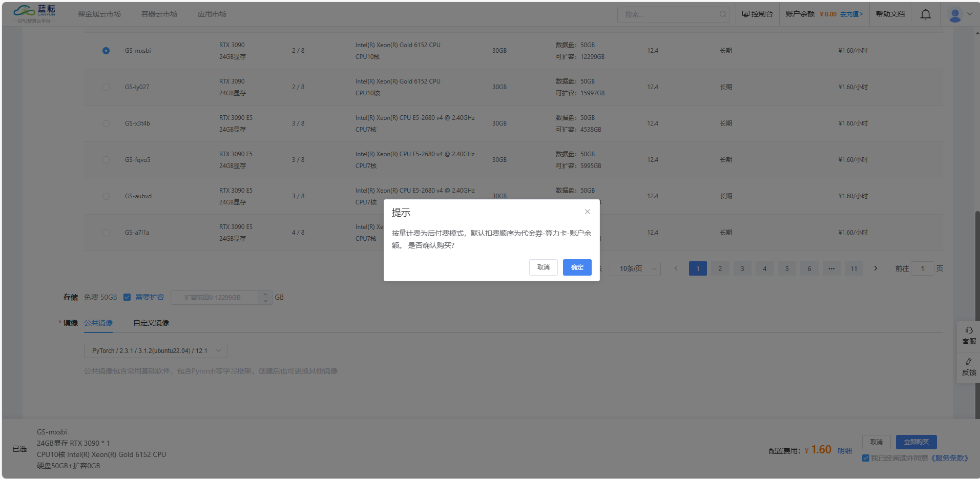Click the 立即购买 button
Viewport: 980px width, 479px height.
pos(916,442)
